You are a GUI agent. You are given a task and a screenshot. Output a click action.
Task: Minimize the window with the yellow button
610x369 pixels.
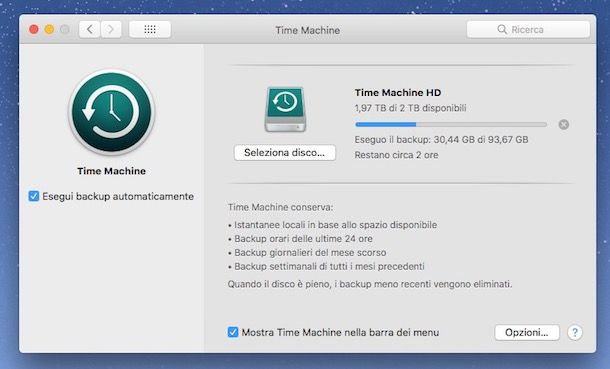click(x=49, y=30)
